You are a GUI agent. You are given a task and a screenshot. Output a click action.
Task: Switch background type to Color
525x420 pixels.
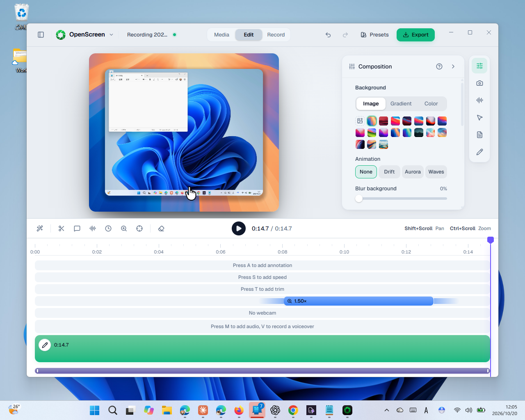(431, 104)
